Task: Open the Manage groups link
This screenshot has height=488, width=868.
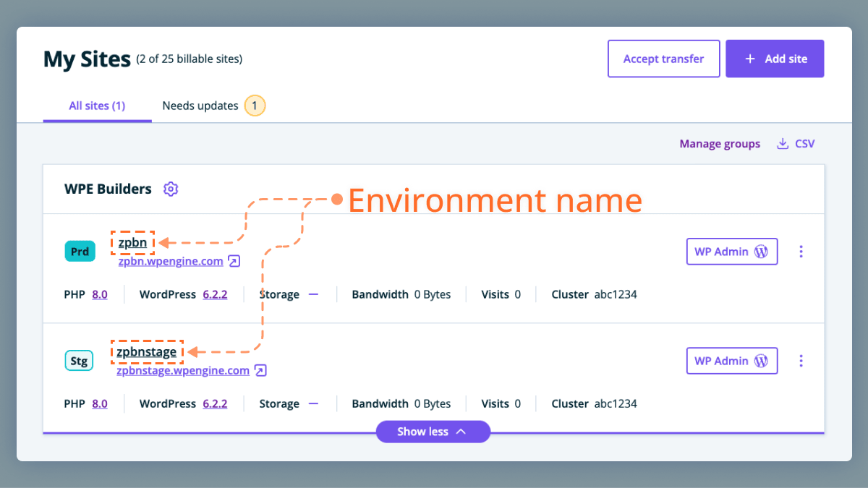Action: coord(720,144)
